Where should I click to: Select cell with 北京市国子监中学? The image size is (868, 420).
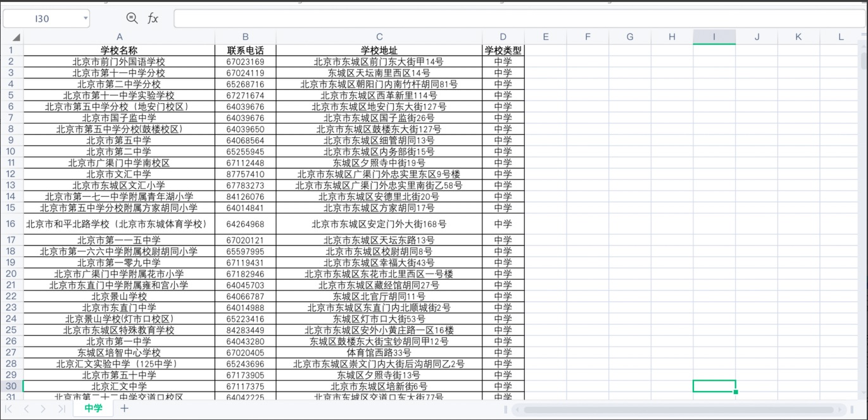pos(119,118)
